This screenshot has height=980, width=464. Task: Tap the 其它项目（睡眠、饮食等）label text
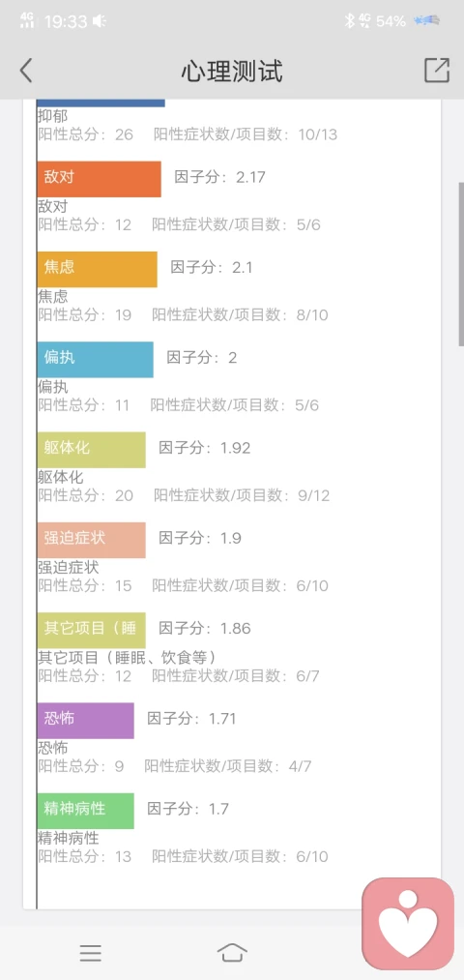(128, 658)
